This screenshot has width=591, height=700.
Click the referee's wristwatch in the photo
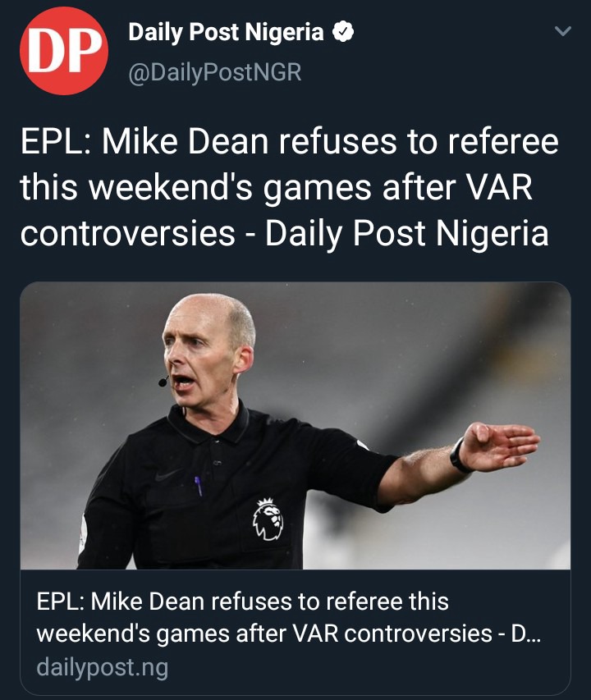tap(459, 455)
